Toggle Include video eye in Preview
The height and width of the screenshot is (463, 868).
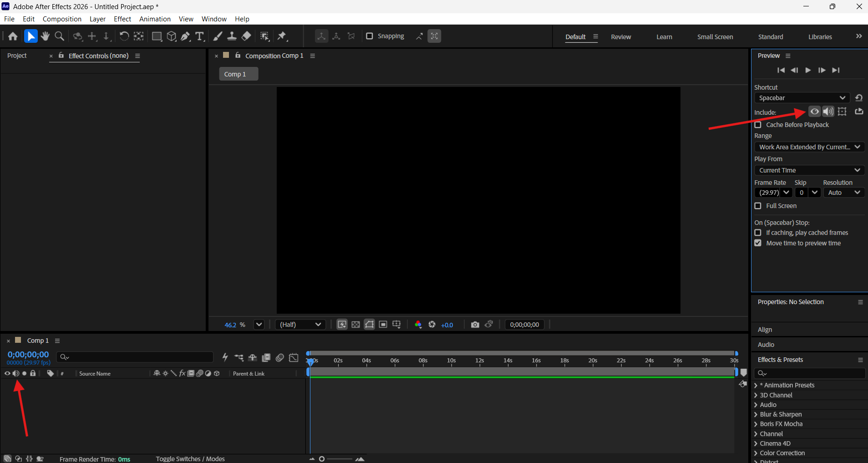click(x=814, y=112)
